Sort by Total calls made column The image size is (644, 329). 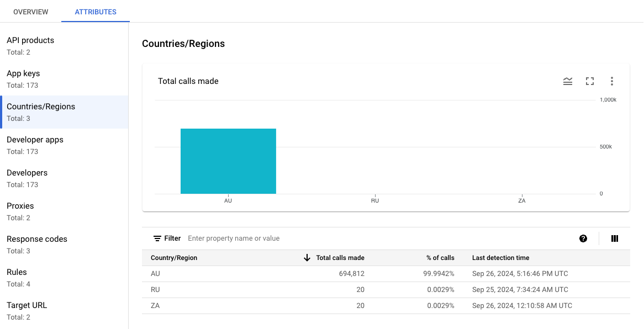[x=340, y=258]
